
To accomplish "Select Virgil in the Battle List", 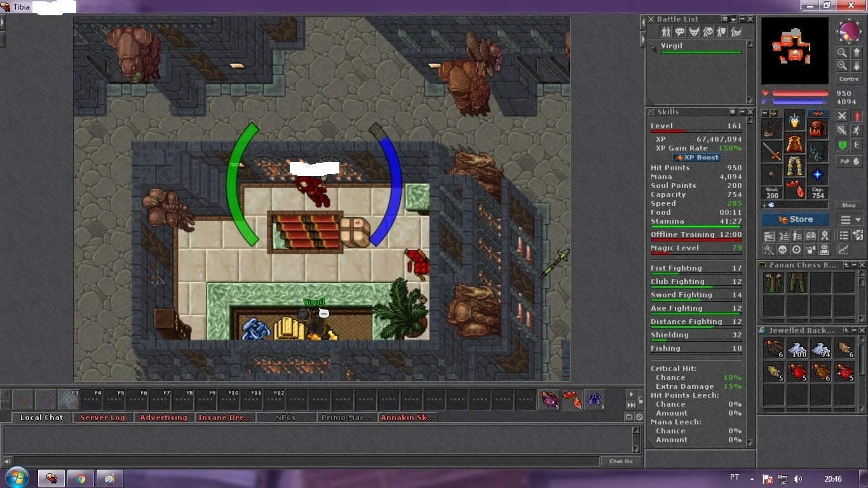I will pos(696,48).
